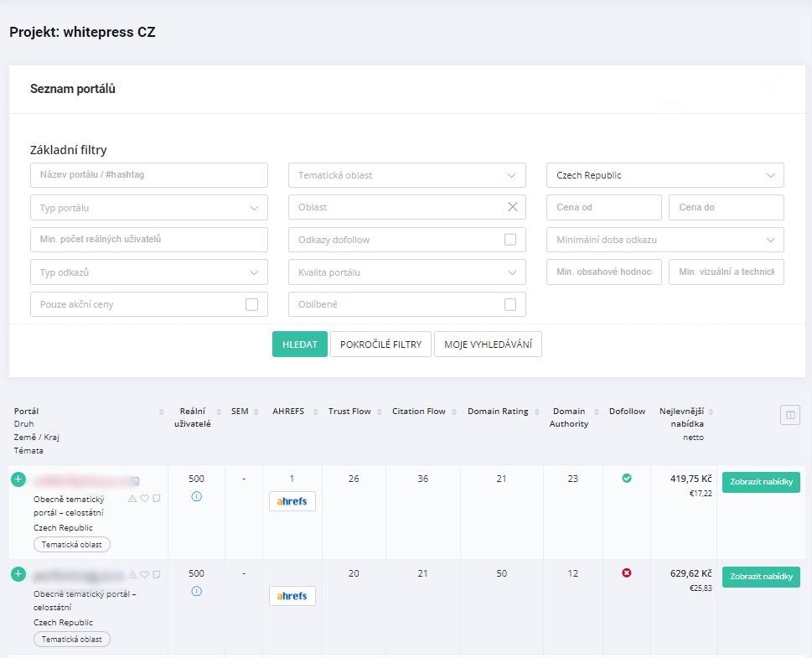The height and width of the screenshot is (658, 812).
Task: Click the euro price €17,22
Action: click(701, 493)
